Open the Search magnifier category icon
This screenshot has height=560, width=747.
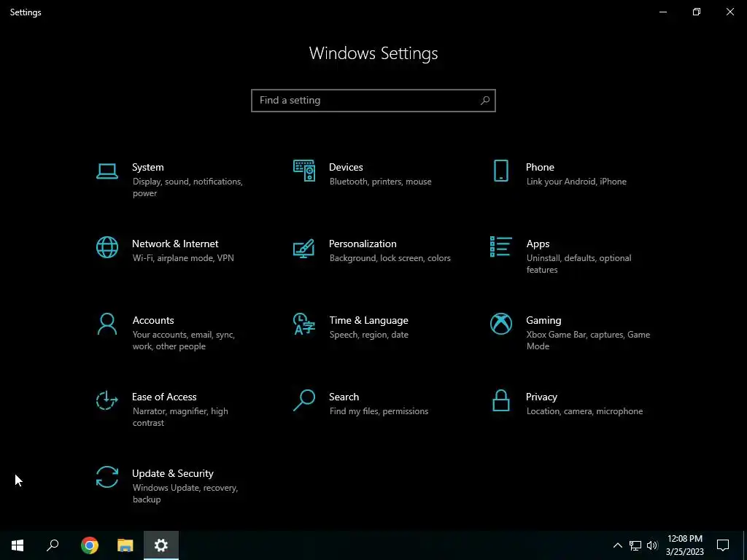(304, 400)
